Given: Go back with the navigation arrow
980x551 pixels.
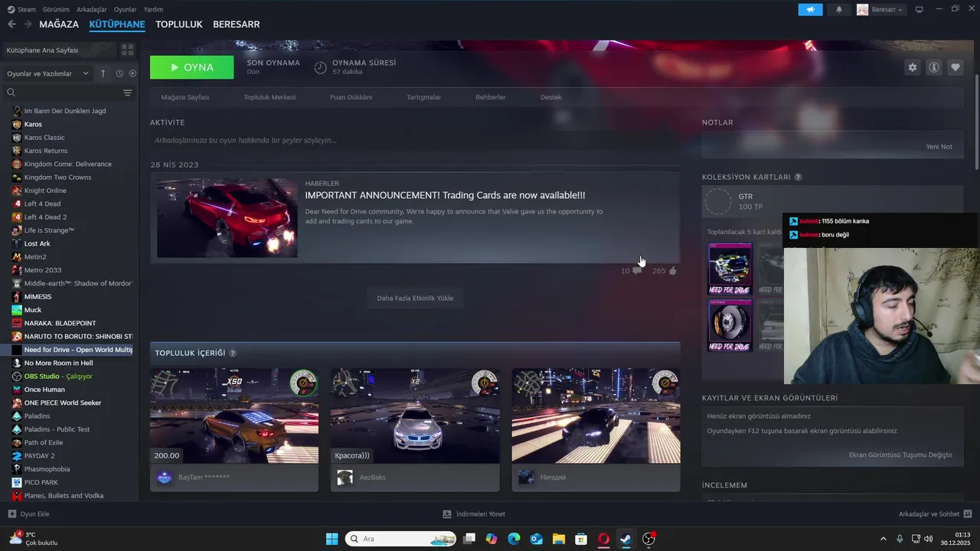Looking at the screenshot, I should [x=11, y=24].
